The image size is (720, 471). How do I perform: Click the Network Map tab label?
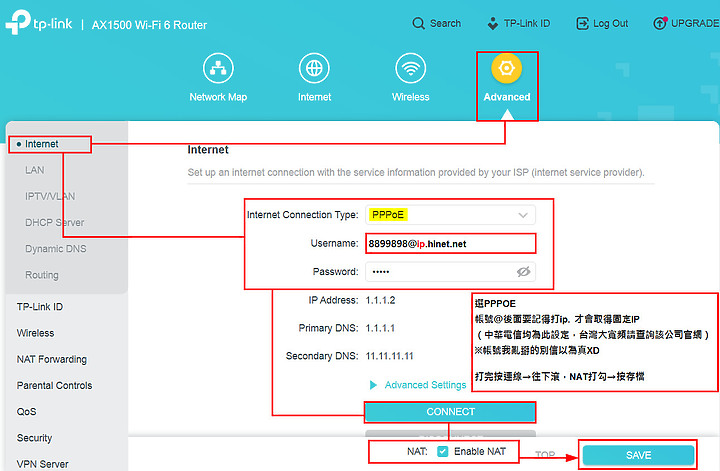[218, 97]
